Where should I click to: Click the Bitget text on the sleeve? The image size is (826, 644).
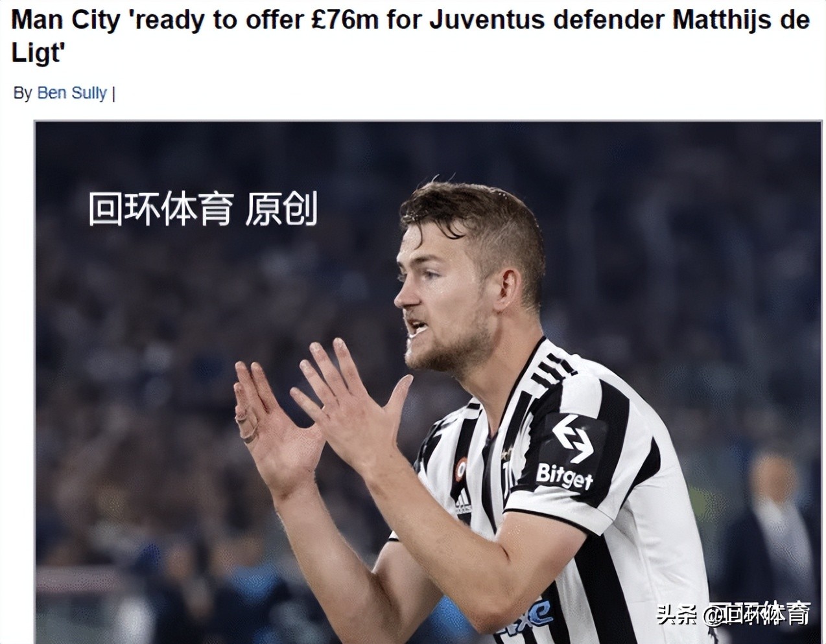564,477
